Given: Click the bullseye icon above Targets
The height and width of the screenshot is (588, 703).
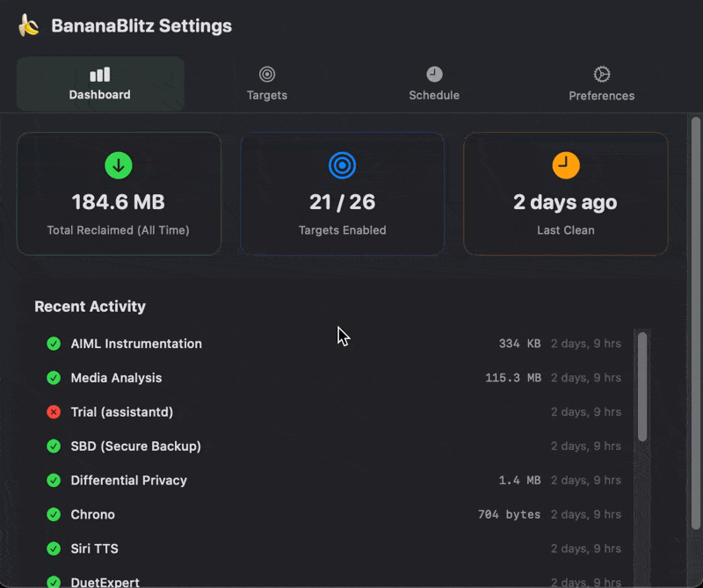Looking at the screenshot, I should coord(266,75).
